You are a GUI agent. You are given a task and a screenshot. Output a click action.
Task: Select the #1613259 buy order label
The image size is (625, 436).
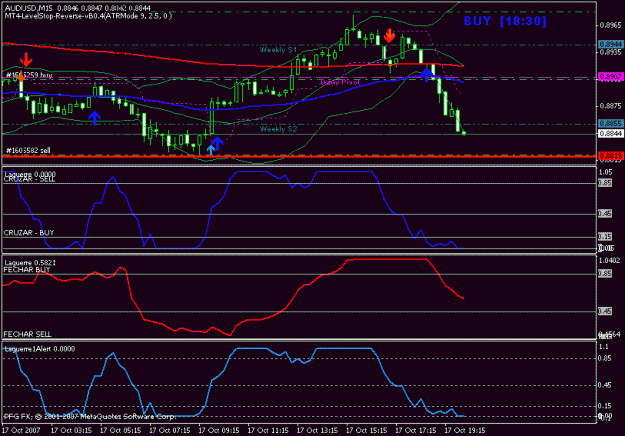[29, 75]
